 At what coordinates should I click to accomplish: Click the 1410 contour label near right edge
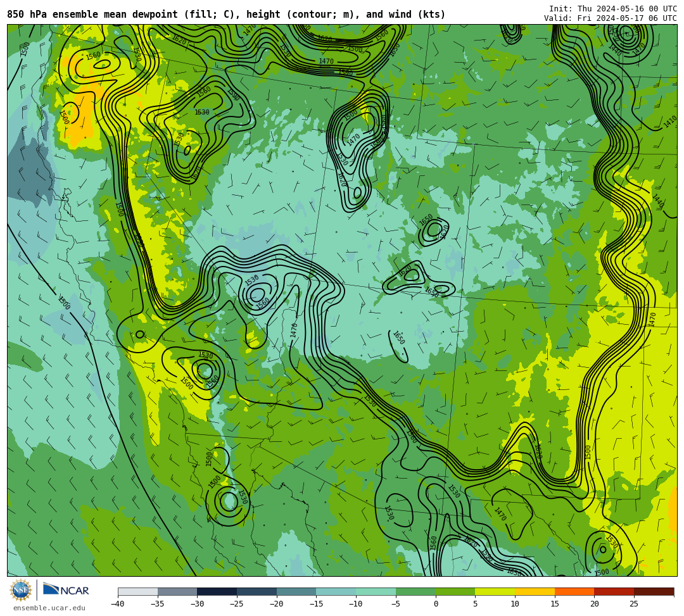(669, 122)
